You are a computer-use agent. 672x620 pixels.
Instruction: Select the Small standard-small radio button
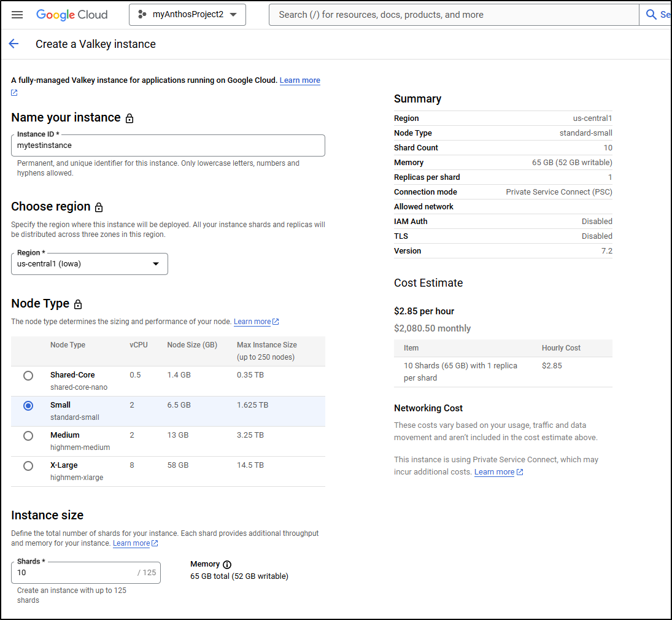point(28,406)
